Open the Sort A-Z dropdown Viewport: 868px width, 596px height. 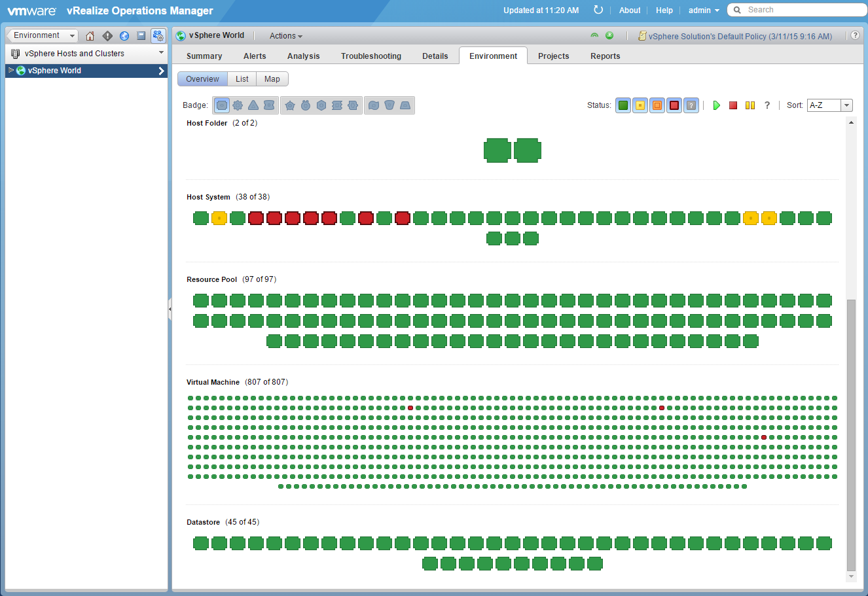846,105
